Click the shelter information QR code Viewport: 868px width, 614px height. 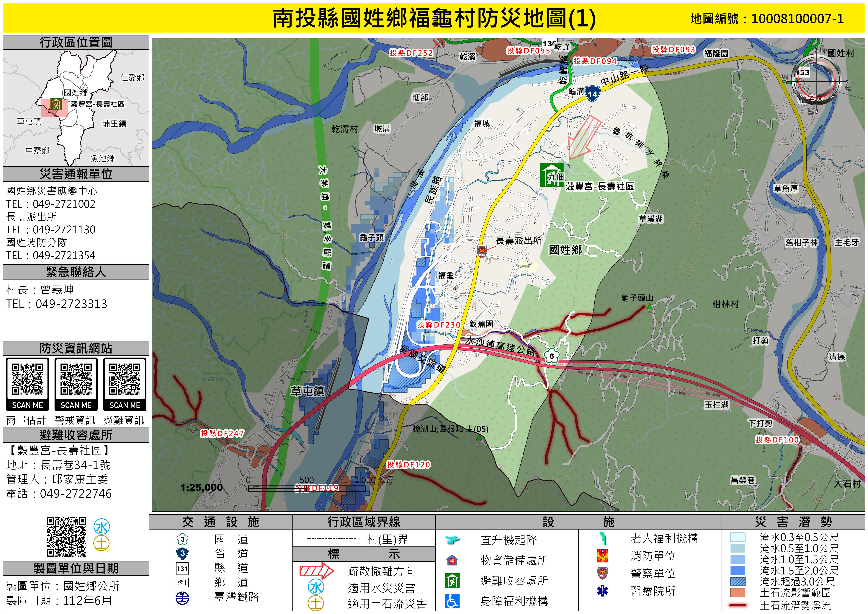coord(125,379)
